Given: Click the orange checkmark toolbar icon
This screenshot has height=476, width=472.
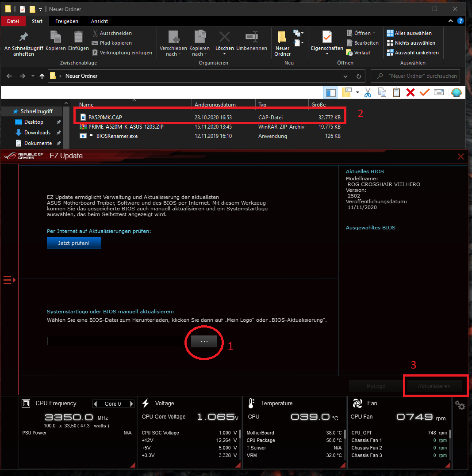Looking at the screenshot, I should pos(425,92).
